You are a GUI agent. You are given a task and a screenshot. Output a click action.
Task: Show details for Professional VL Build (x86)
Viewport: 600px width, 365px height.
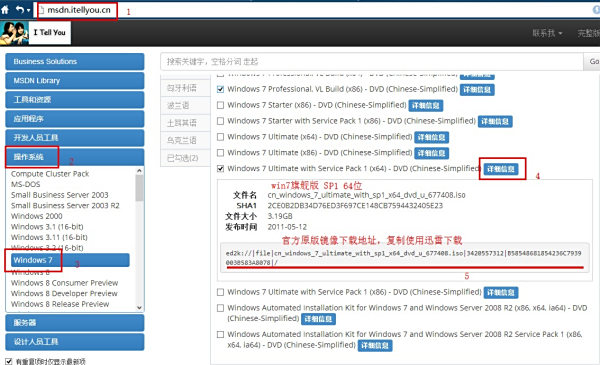[477, 90]
